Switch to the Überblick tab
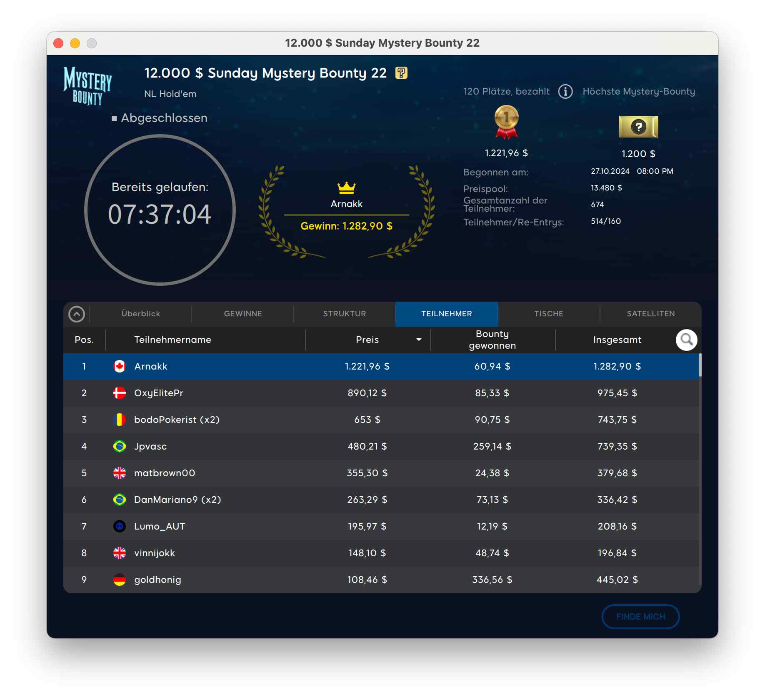 140,314
